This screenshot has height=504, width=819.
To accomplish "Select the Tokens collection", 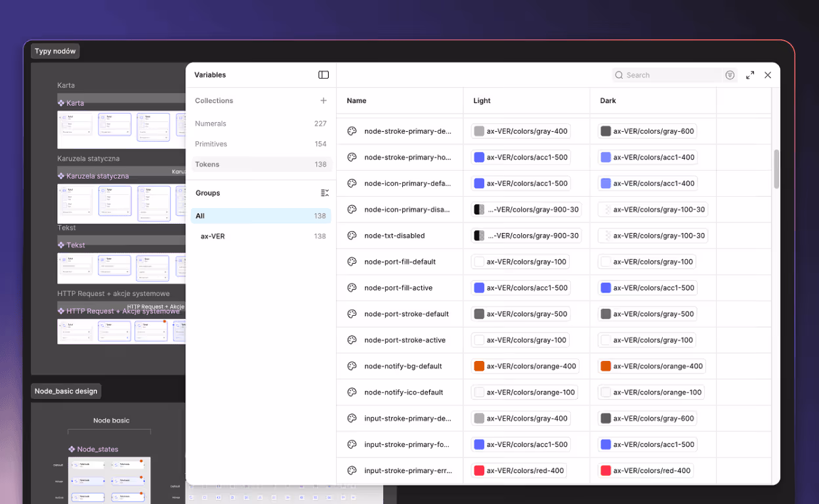I will click(261, 164).
